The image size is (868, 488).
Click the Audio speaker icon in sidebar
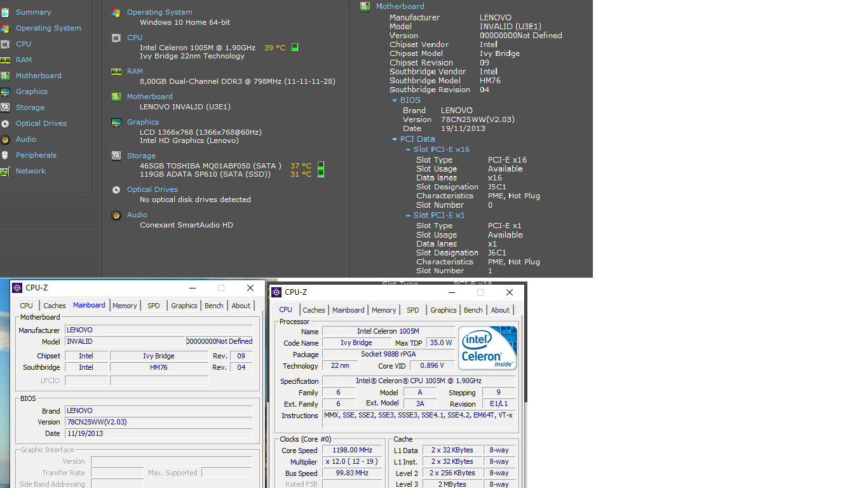tap(5, 139)
